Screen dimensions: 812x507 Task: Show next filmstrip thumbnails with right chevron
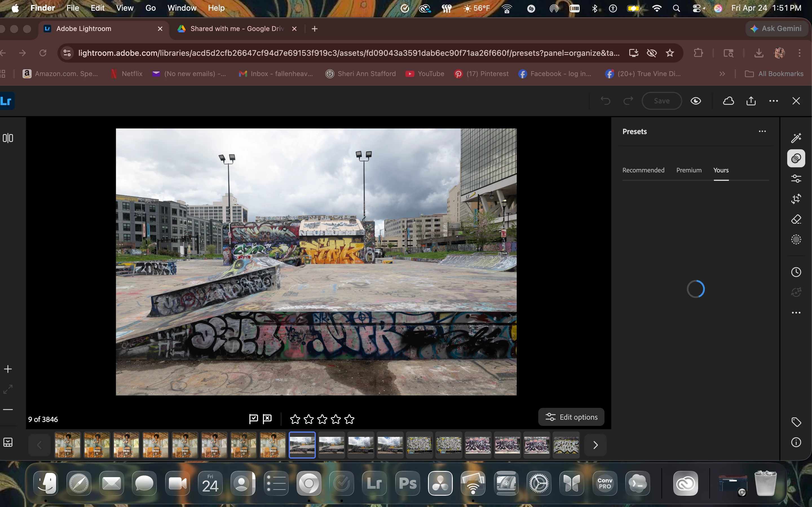coord(595,445)
